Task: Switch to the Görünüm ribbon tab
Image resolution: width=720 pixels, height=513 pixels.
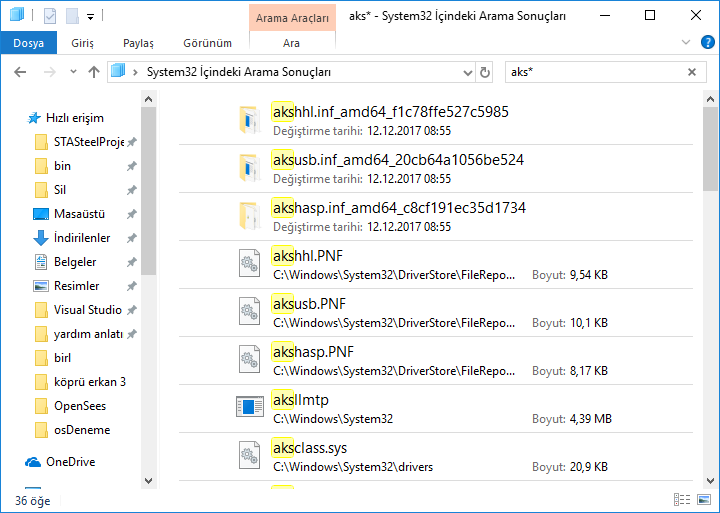Action: click(207, 43)
